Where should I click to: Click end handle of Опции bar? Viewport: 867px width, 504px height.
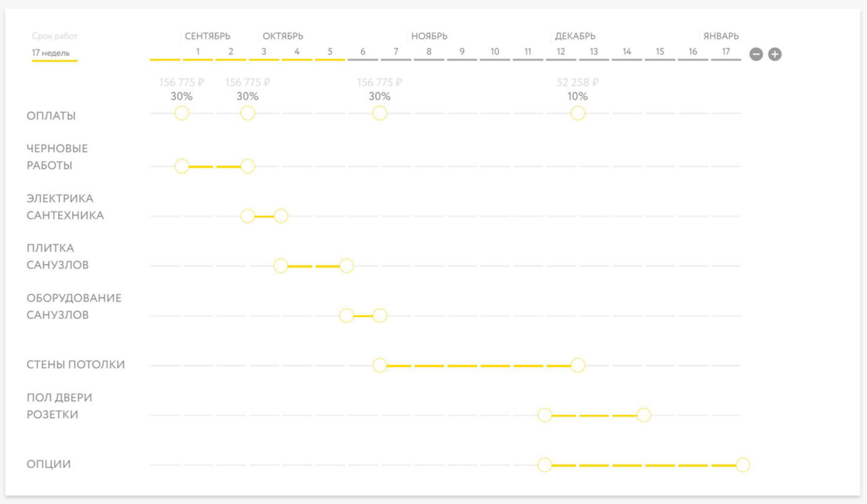742,465
